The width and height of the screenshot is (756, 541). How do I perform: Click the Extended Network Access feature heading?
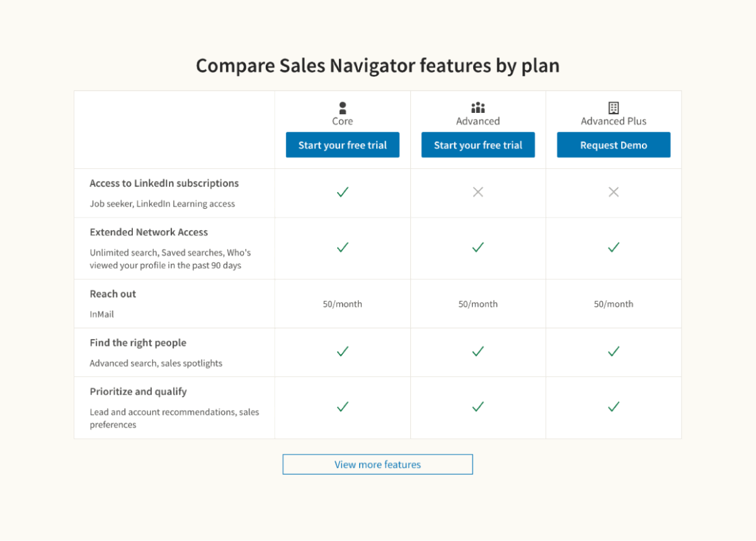[x=149, y=232]
